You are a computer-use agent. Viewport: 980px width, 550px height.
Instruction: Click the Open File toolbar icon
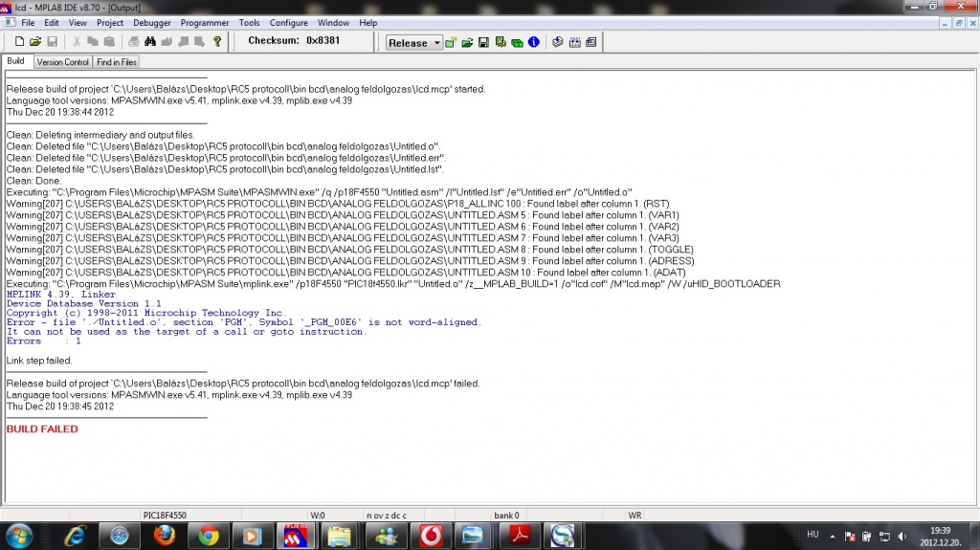[35, 42]
